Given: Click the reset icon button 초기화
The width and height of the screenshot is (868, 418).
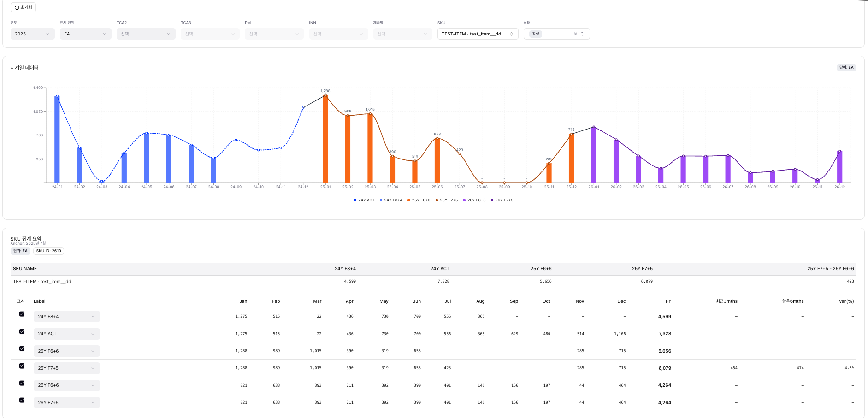Looking at the screenshot, I should click(23, 7).
